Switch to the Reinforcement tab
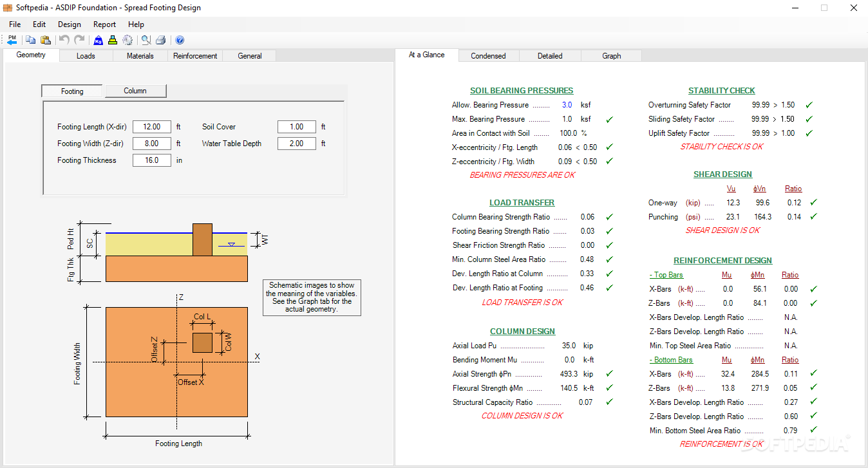Viewport: 868px width, 468px height. click(195, 56)
